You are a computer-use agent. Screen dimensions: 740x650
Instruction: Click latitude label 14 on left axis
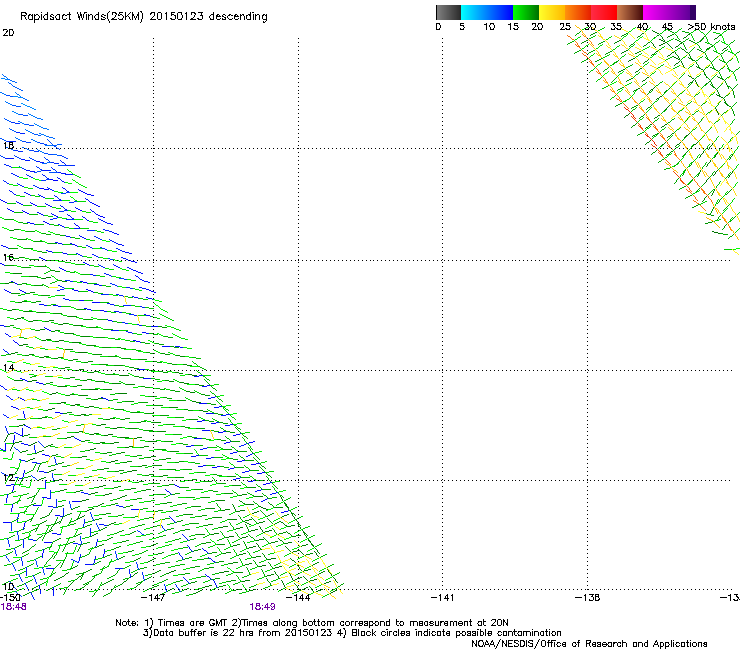(8, 368)
